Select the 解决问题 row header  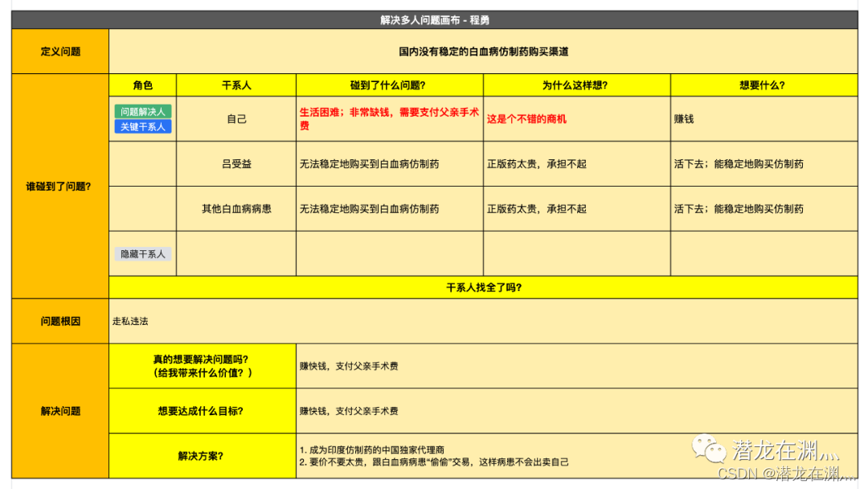click(x=60, y=411)
